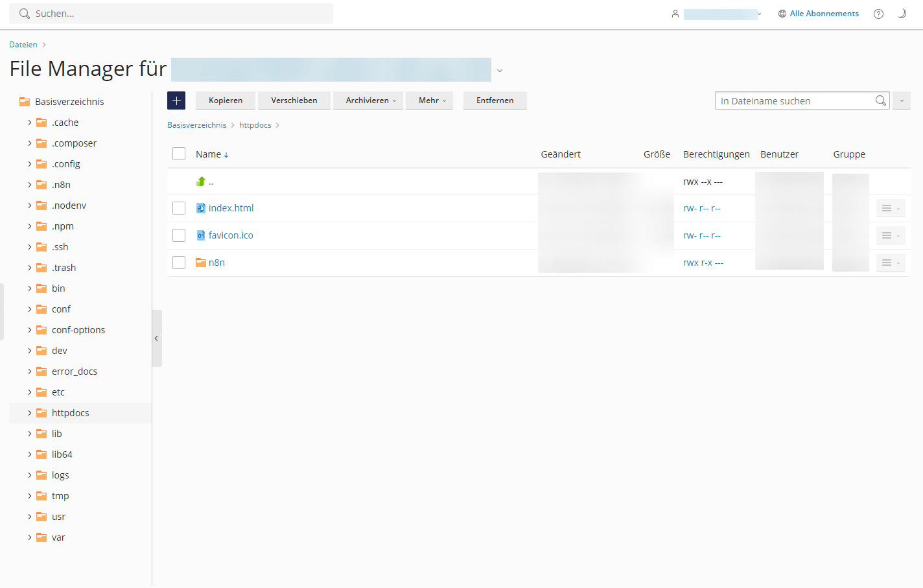
Task: Expand the httpdocs folder in the sidebar tree
Action: click(x=30, y=412)
